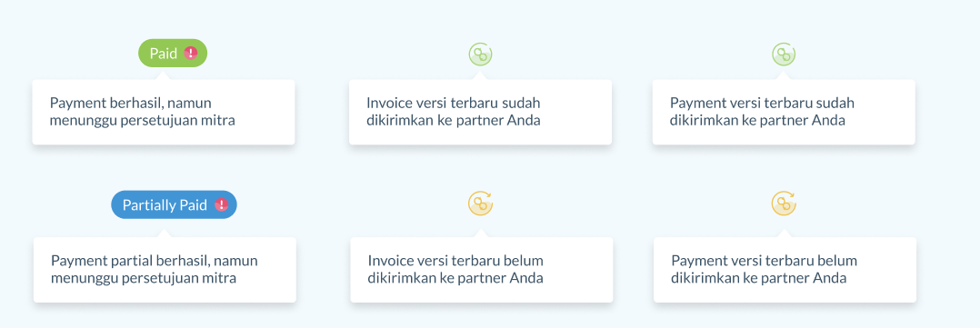Viewport: 980px width, 328px height.
Task: Click the 'Invoice versi terbaru belum dikirimkan' tooltip
Action: [481, 270]
